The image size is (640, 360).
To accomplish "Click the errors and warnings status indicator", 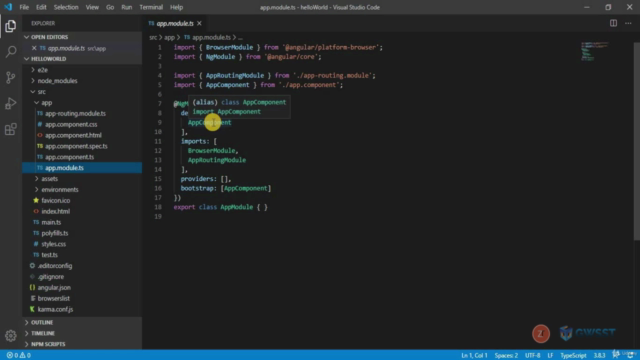I will [x=19, y=355].
